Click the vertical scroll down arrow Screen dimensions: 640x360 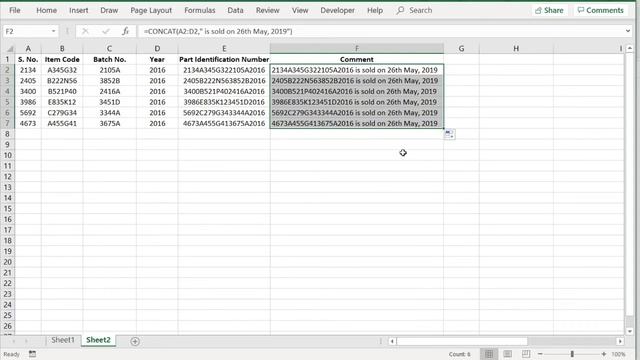(x=629, y=331)
